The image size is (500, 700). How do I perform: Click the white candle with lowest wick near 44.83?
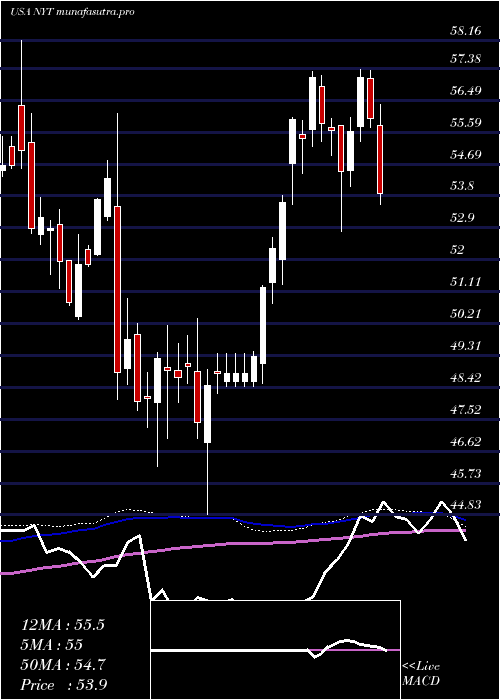click(208, 416)
